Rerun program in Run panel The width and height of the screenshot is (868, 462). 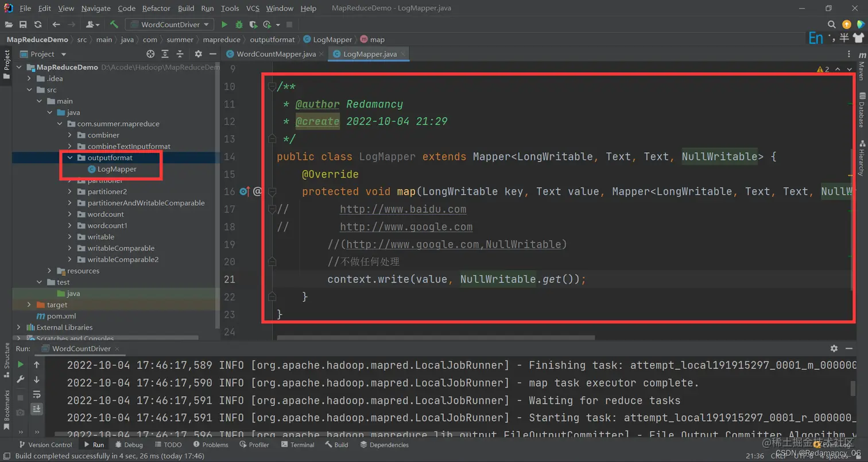(x=21, y=364)
